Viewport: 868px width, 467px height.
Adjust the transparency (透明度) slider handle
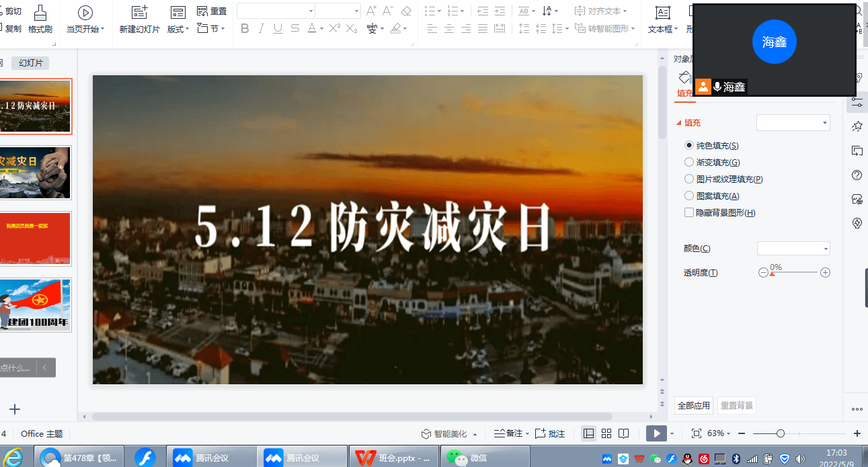click(x=772, y=273)
